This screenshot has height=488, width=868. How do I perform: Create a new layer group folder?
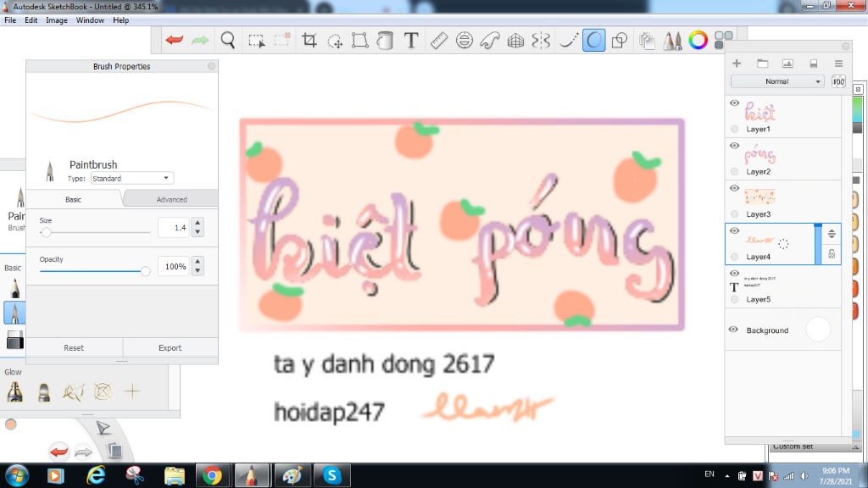(762, 63)
